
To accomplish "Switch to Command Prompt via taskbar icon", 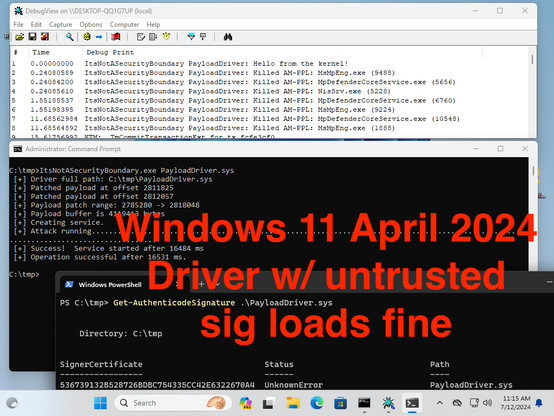I will 364,403.
